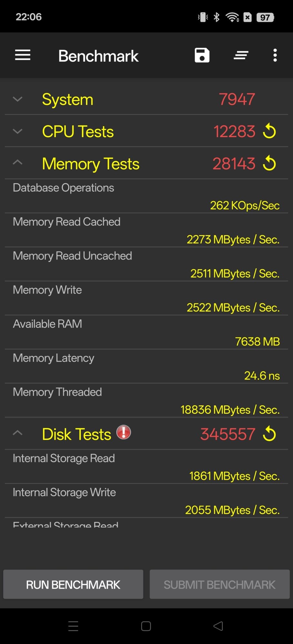Open the sort/filter lines icon
This screenshot has height=644, width=293.
241,55
